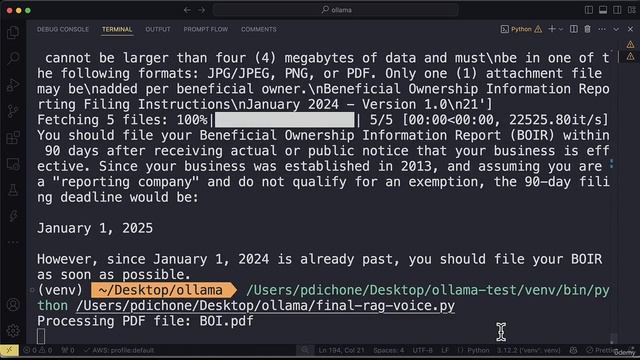Click the upper warning marker by terminal scrollbar
Screen dimensions: 640x360
click(x=630, y=44)
